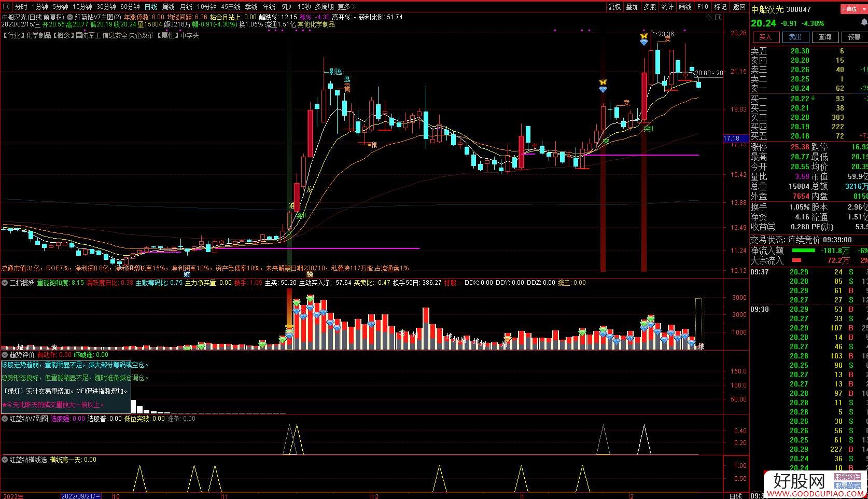Click the 其他化学制品 sector label
Viewport: 868px width, 499px height.
click(x=316, y=24)
